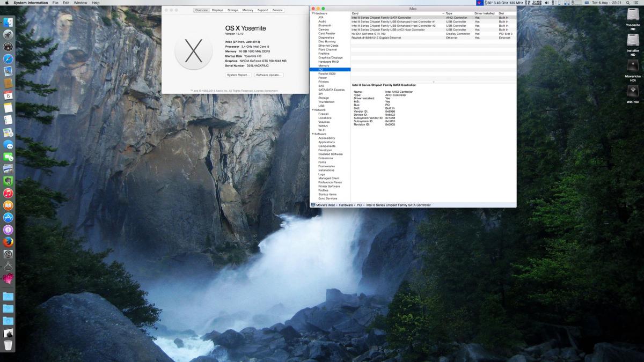The image size is (644, 362).
Task: Open the Help menu
Action: [x=96, y=3]
